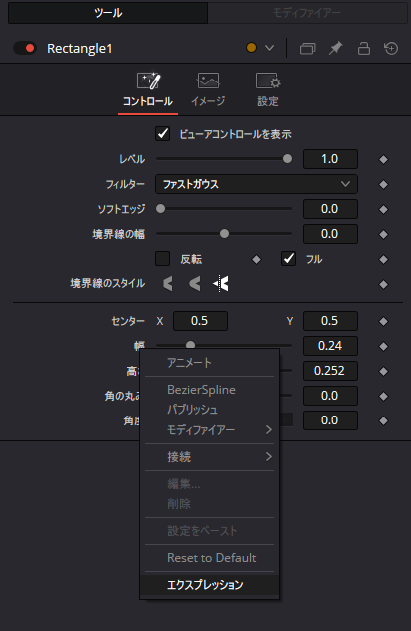Click the 角の丸み value field

(330, 396)
